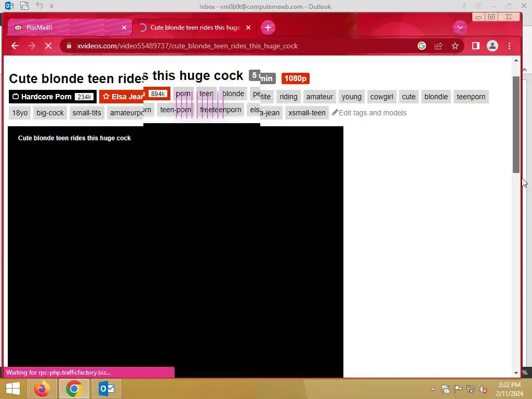Open a new tab with the plus button
The image size is (532, 399).
268,28
